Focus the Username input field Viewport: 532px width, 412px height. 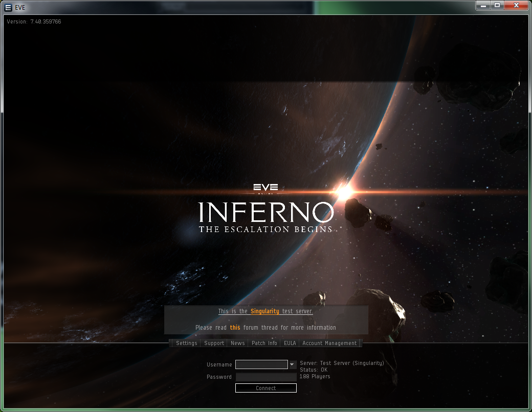click(x=261, y=364)
